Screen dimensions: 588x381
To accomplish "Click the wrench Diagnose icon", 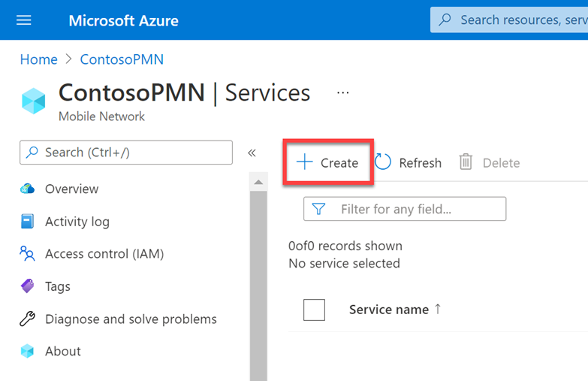I will (27, 319).
